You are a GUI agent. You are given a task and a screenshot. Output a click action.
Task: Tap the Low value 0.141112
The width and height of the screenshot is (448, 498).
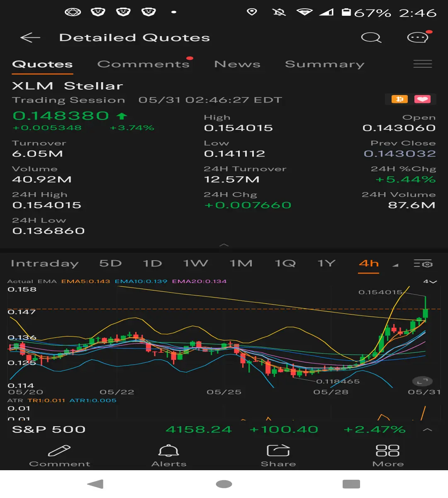pyautogui.click(x=234, y=154)
